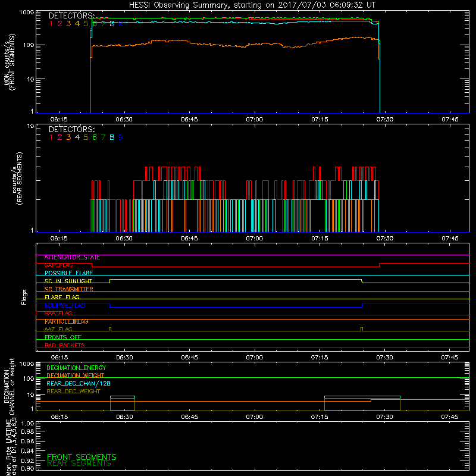Image resolution: width=476 pixels, height=476 pixels.
Task: Click '06:45' time tick under Flags panel
Action: [189, 358]
